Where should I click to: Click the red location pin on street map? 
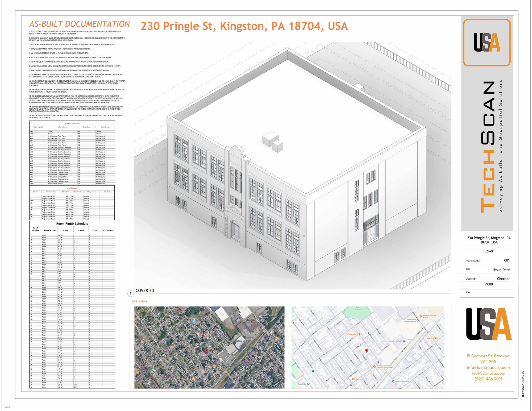pyautogui.click(x=367, y=351)
